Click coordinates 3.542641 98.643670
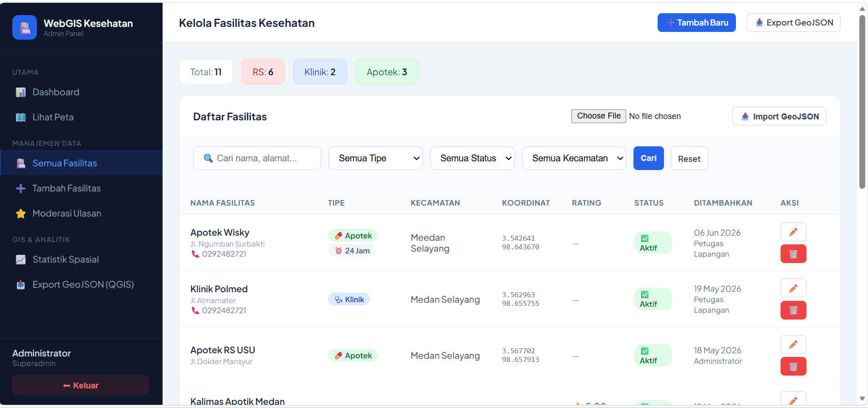This screenshot has height=408, width=868. tap(521, 243)
